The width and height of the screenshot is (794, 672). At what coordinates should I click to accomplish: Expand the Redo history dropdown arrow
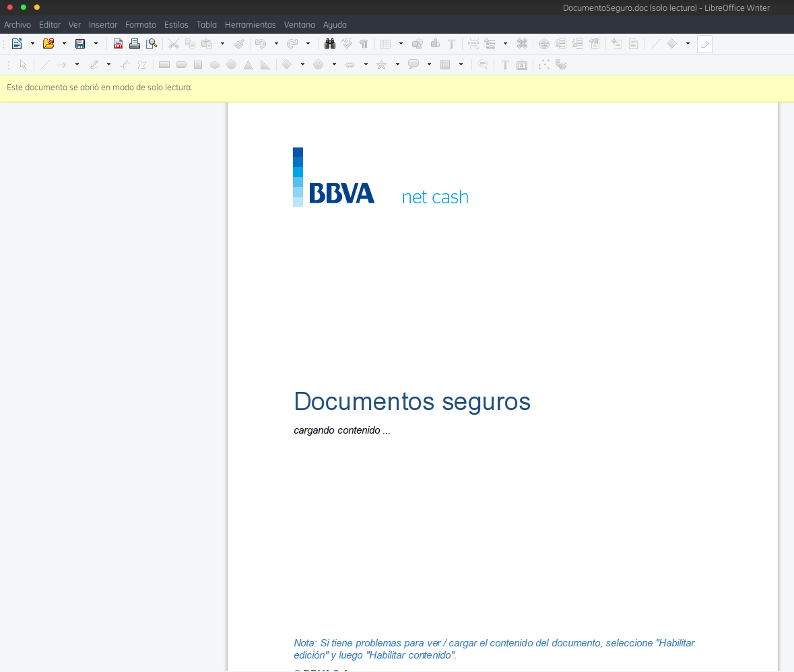click(x=308, y=44)
